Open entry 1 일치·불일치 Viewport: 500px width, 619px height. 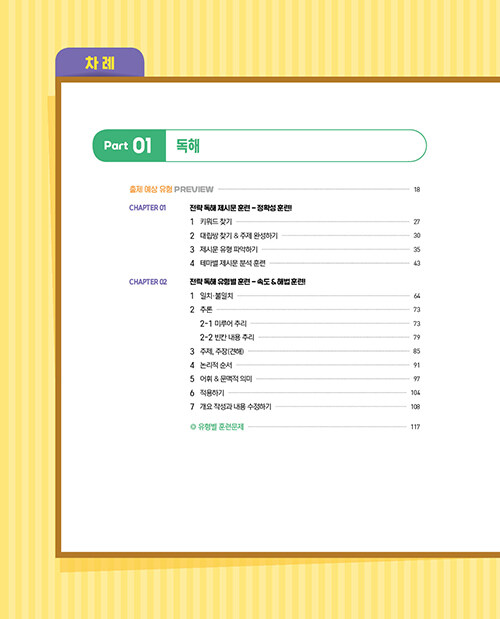pos(305,296)
